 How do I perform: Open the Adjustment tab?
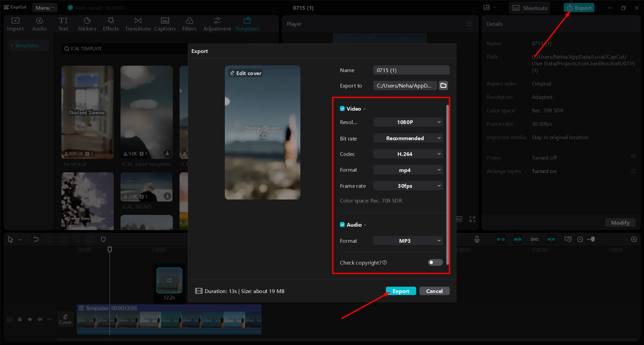217,24
